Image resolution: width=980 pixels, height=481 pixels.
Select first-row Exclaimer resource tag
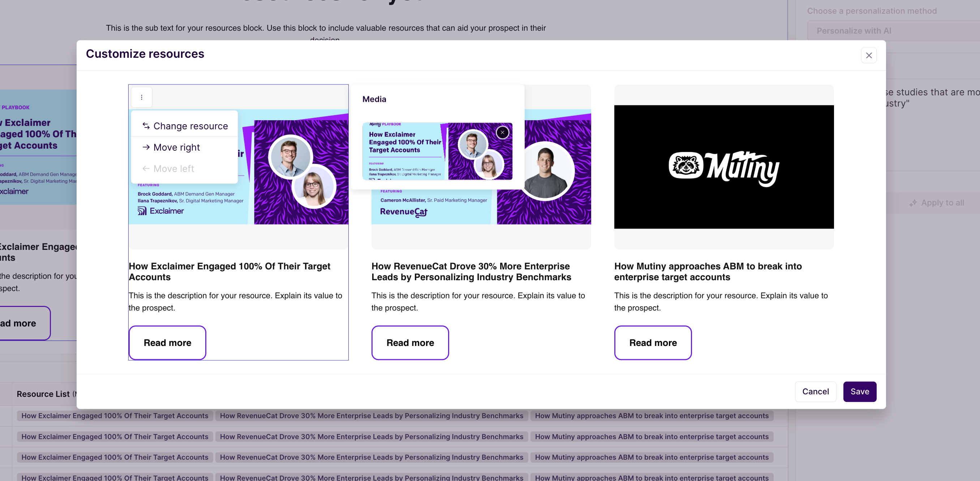click(115, 416)
